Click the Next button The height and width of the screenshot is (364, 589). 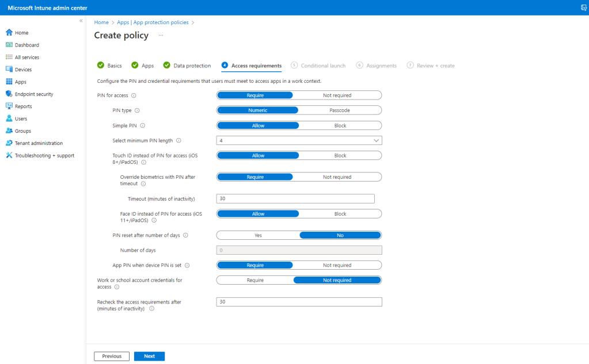(149, 357)
